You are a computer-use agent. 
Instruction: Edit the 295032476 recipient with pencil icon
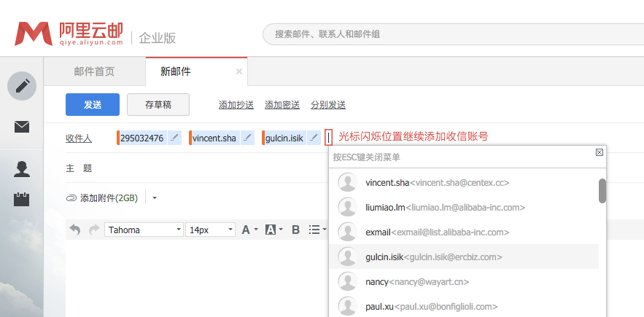click(x=174, y=138)
